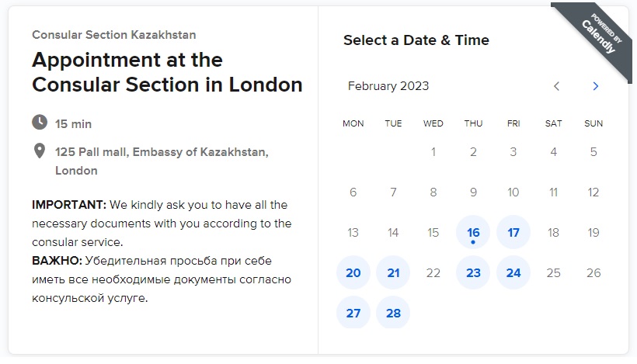Click unavailable Saturday 25

(x=553, y=272)
